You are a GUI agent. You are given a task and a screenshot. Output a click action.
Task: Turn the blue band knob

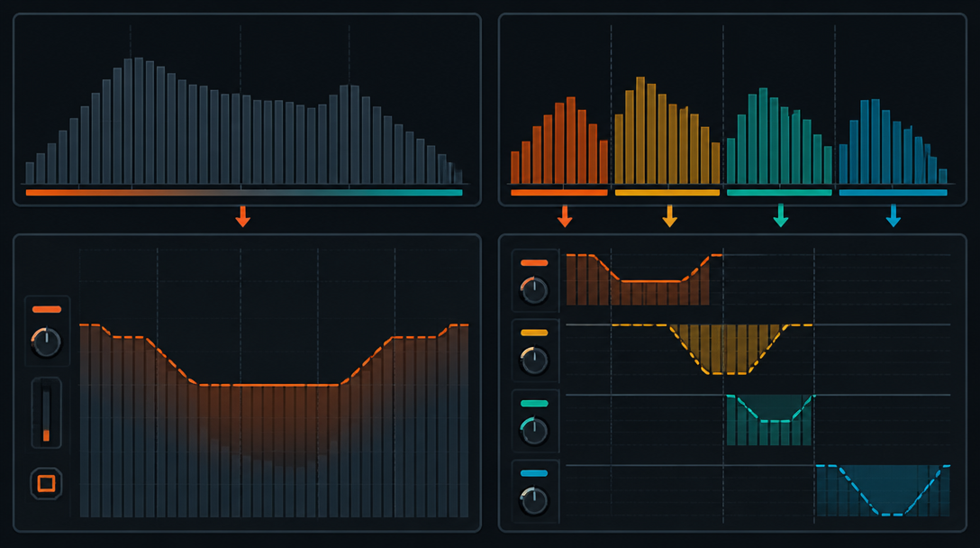(x=534, y=500)
